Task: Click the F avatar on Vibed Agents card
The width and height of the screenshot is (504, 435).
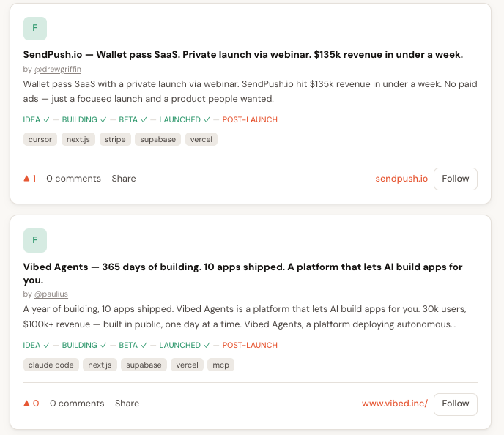Action: pos(35,240)
